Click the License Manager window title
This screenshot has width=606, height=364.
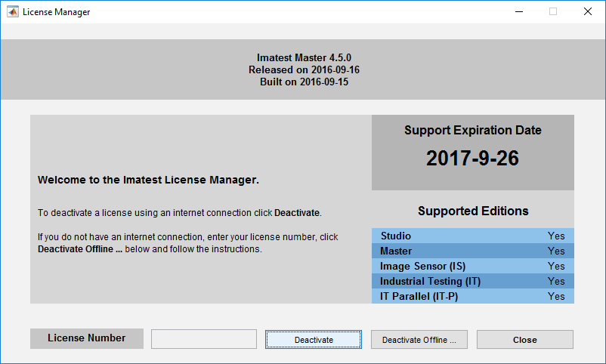(57, 12)
